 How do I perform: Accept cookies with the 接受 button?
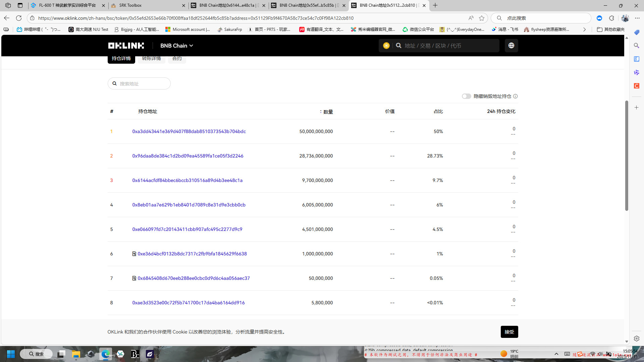tap(509, 332)
